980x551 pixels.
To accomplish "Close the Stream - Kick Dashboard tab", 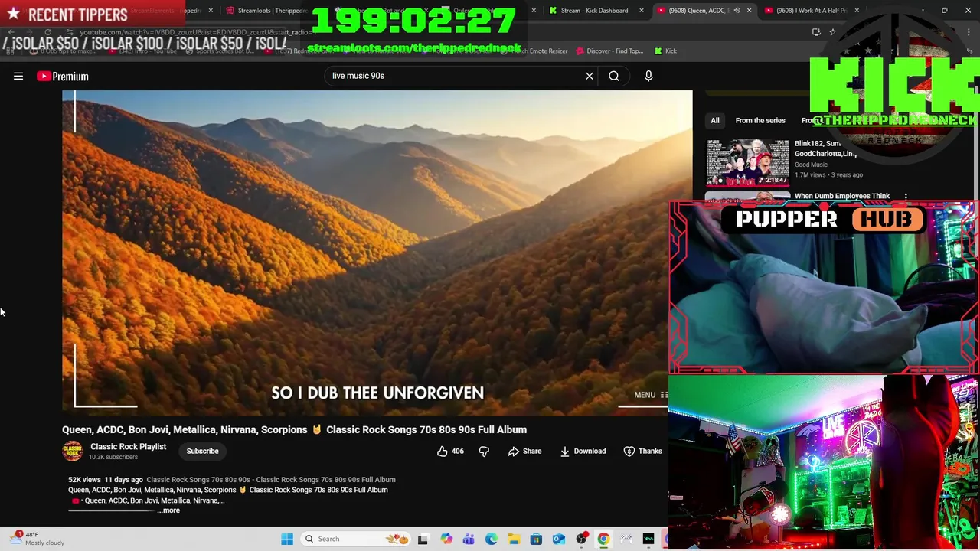I will [x=642, y=11].
